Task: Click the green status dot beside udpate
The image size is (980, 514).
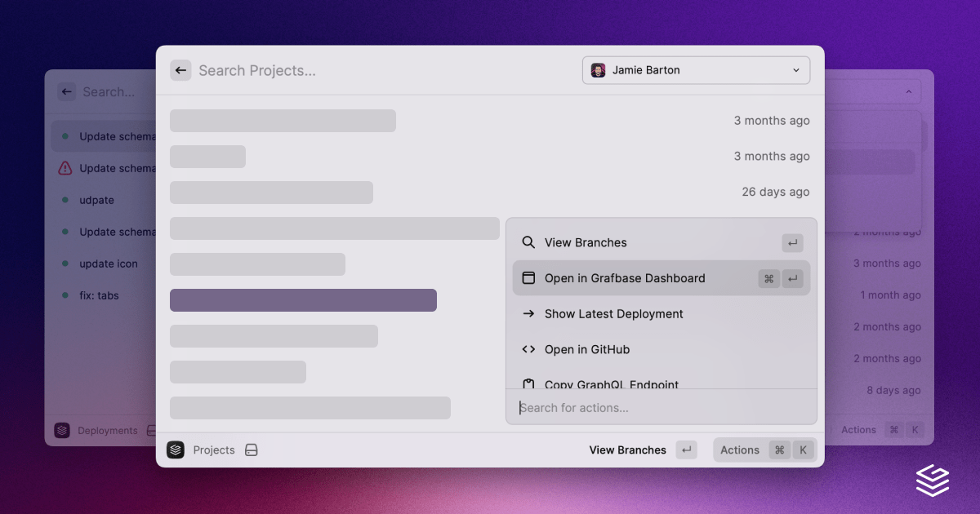Action: (65, 200)
